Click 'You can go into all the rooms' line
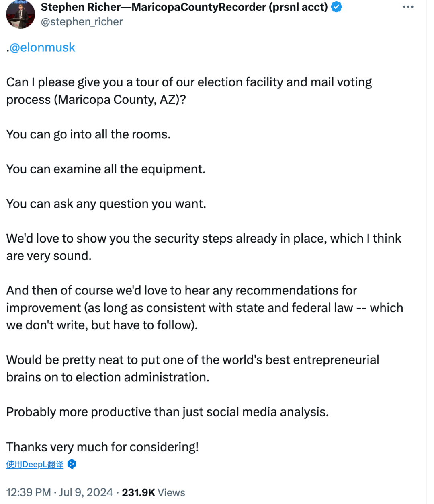Image resolution: width=434 pixels, height=504 pixels. pyautogui.click(x=88, y=134)
